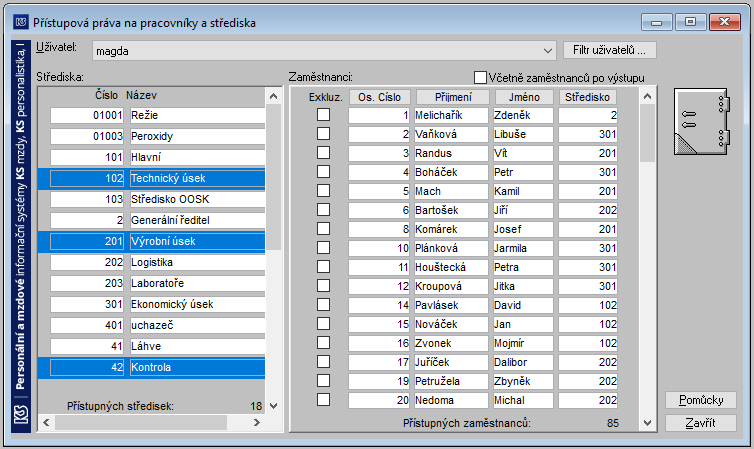Screen dimensions: 754x449
Task: Click Zaměstnanci list scroll up arrow
Action: click(x=647, y=97)
